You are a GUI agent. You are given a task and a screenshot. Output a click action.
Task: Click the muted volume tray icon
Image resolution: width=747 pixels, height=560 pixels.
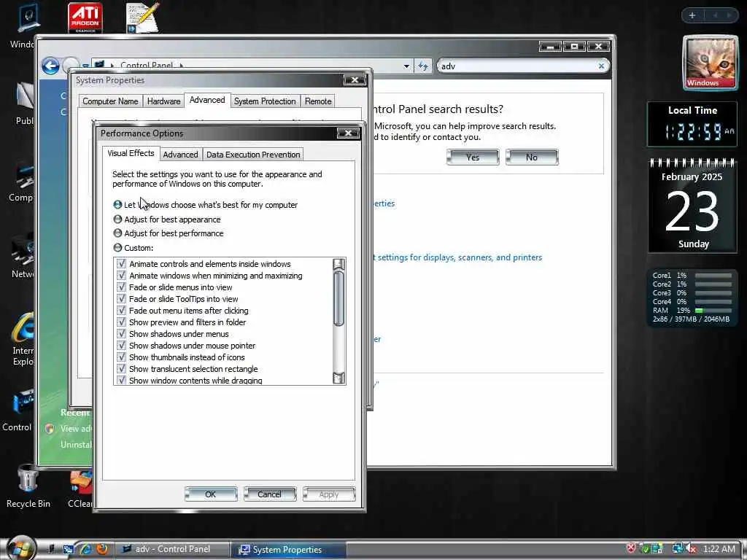(692, 549)
